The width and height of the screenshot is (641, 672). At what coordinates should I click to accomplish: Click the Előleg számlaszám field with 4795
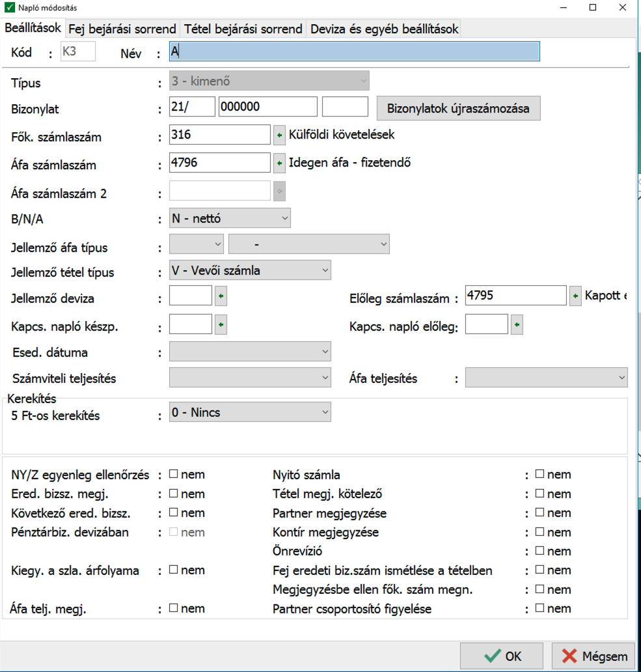(516, 296)
